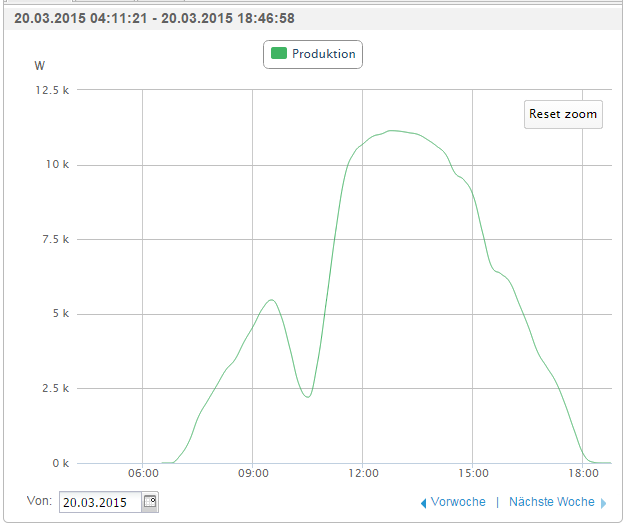Click the right arrow beside Nächste Woche
This screenshot has height=530, width=626.
(x=603, y=503)
